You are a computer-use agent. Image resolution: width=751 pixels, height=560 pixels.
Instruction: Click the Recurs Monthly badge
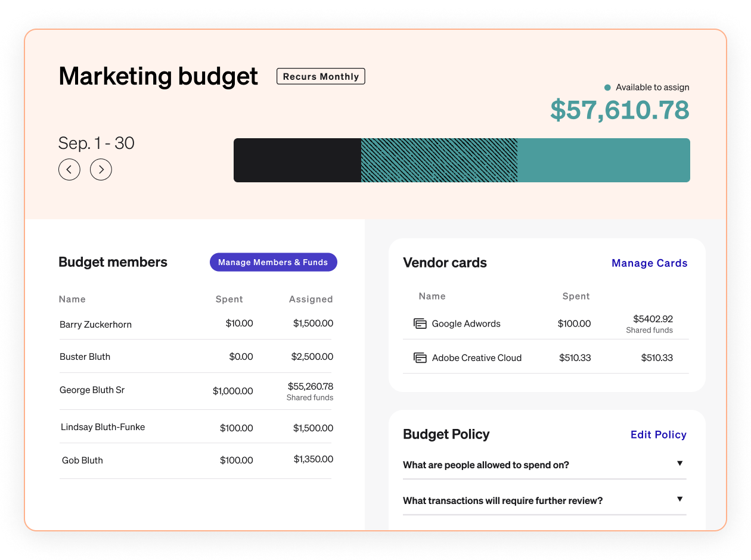(x=321, y=76)
